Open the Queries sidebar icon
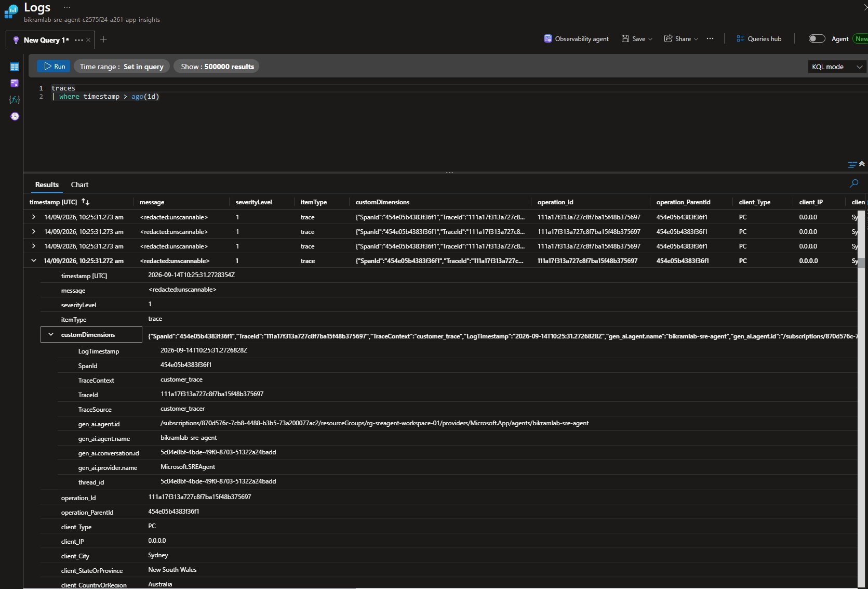Screen dimensions: 868x589 [15, 83]
